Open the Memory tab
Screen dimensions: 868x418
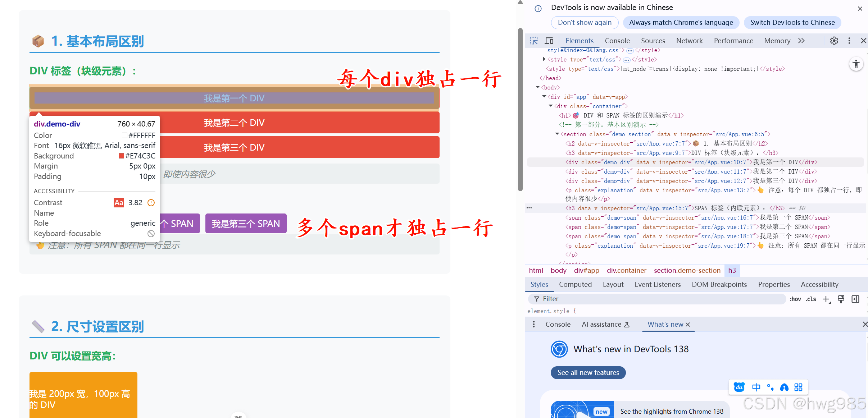[777, 41]
